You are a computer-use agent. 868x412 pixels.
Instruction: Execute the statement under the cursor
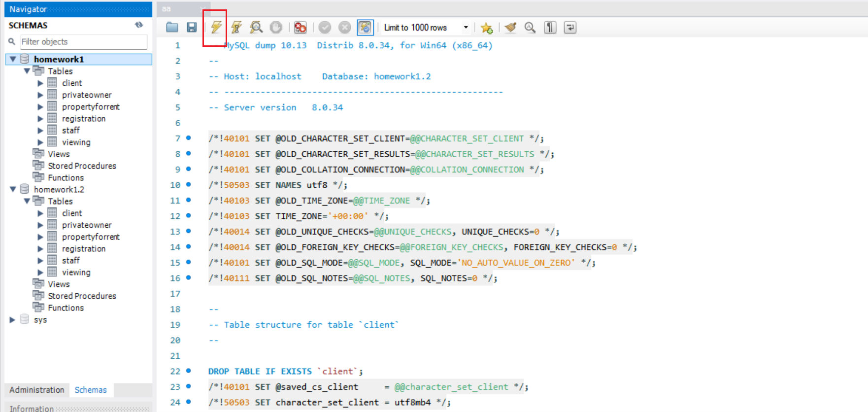pyautogui.click(x=236, y=27)
